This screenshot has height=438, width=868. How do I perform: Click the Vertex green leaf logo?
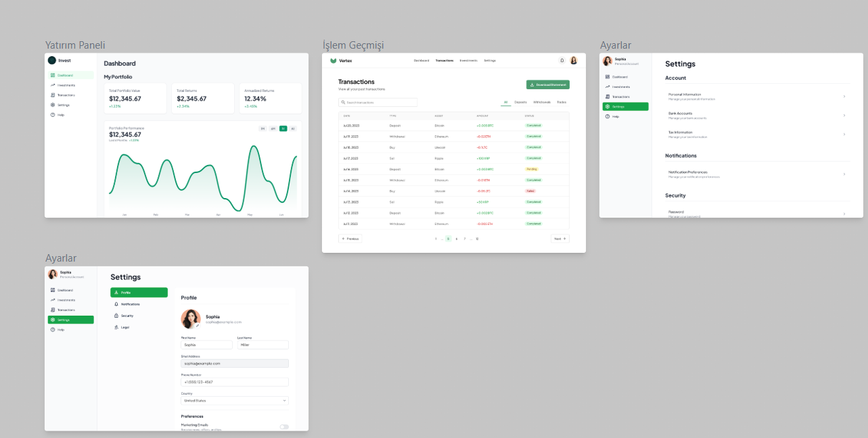(x=334, y=60)
